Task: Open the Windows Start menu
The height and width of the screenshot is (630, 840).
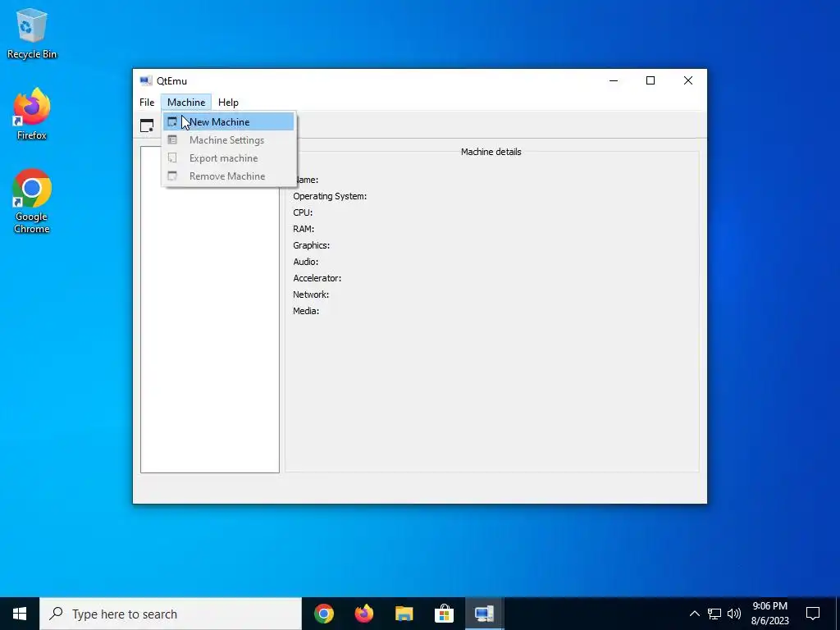Action: pos(20,614)
